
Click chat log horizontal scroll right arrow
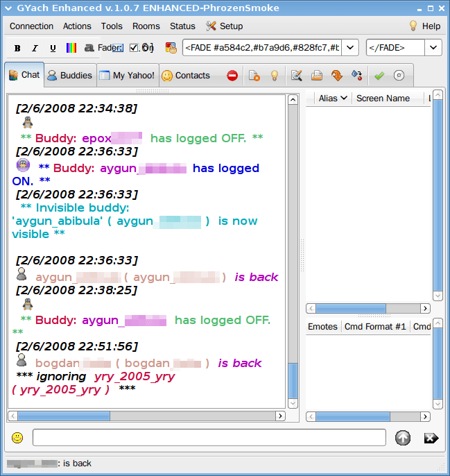click(x=280, y=416)
